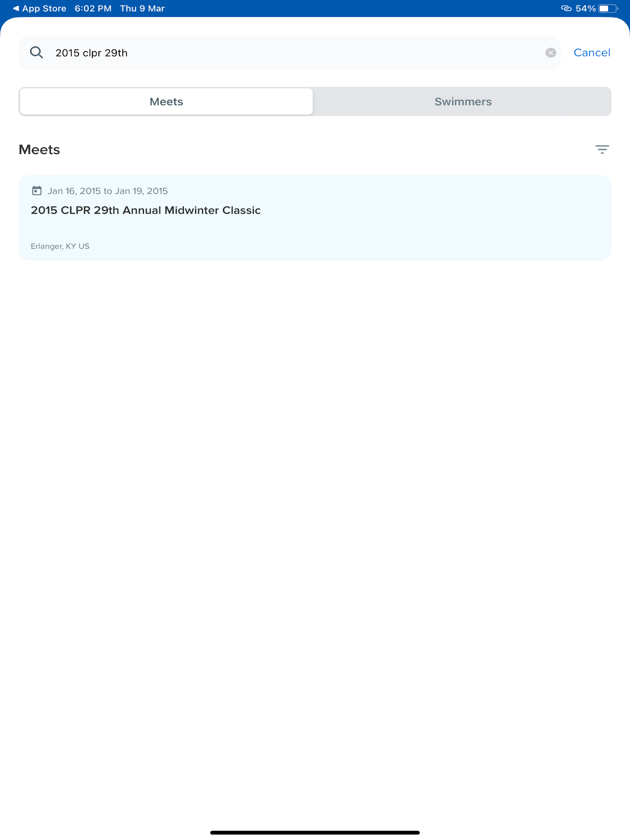
Task: Cancel the search
Action: pyautogui.click(x=592, y=53)
